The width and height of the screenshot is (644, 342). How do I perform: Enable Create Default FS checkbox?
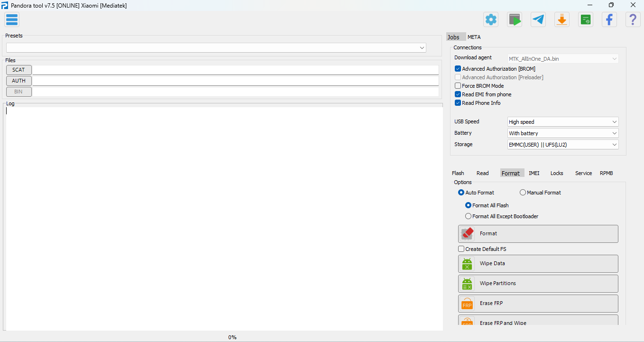[461, 249]
